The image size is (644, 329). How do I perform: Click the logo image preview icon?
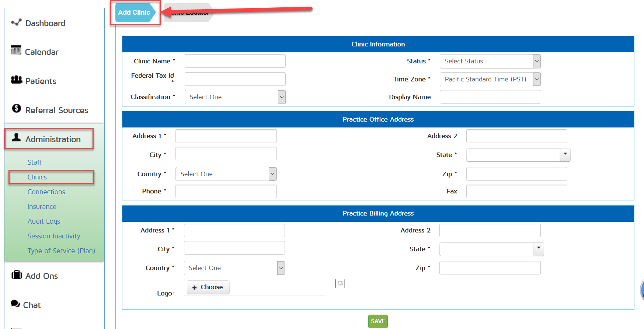340,284
